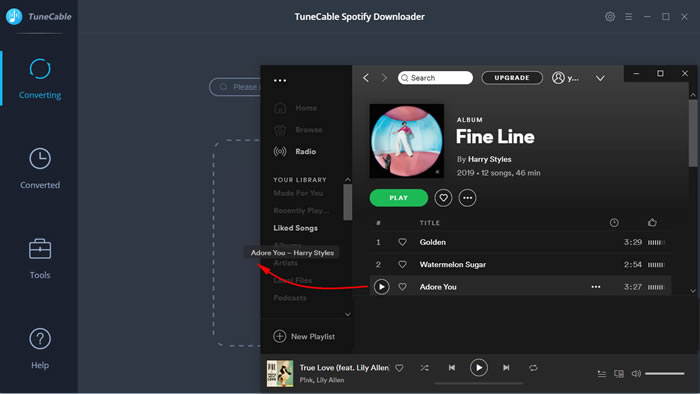Open connect to a device

619,374
